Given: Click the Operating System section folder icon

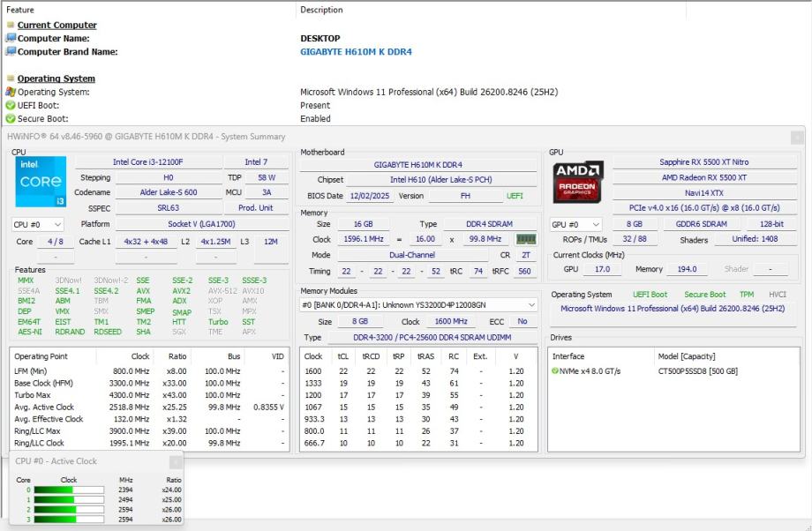Looking at the screenshot, I should coord(11,79).
